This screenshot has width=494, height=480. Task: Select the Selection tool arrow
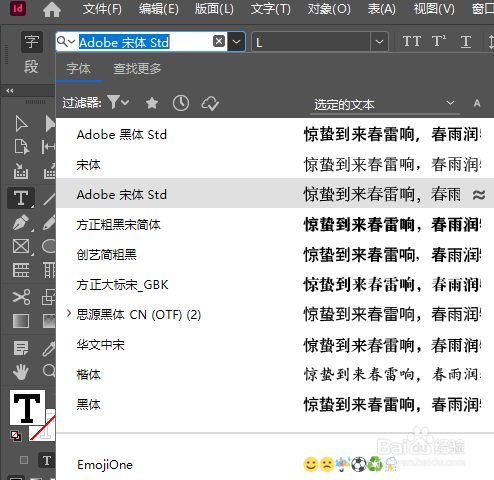coord(21,124)
